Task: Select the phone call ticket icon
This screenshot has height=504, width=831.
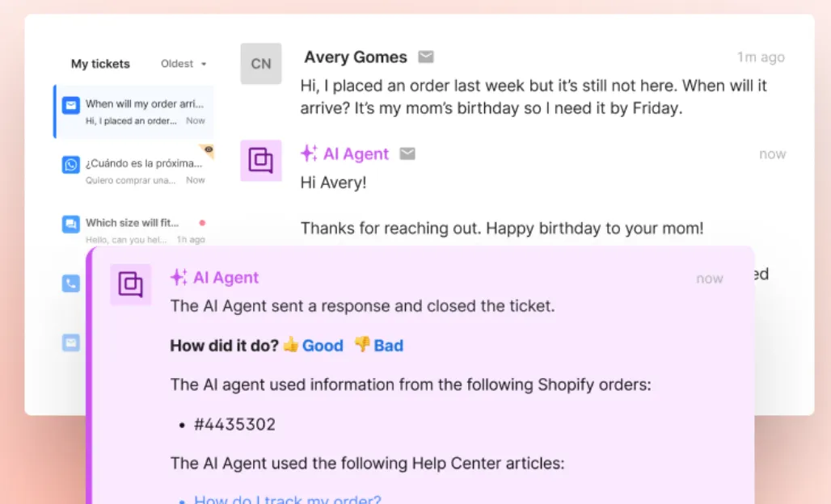Action: tap(71, 283)
